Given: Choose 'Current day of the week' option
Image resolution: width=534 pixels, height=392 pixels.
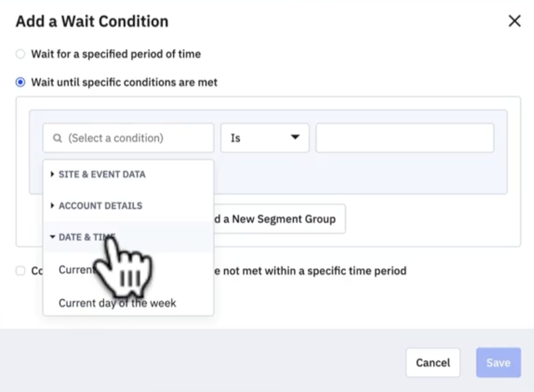Looking at the screenshot, I should (117, 303).
